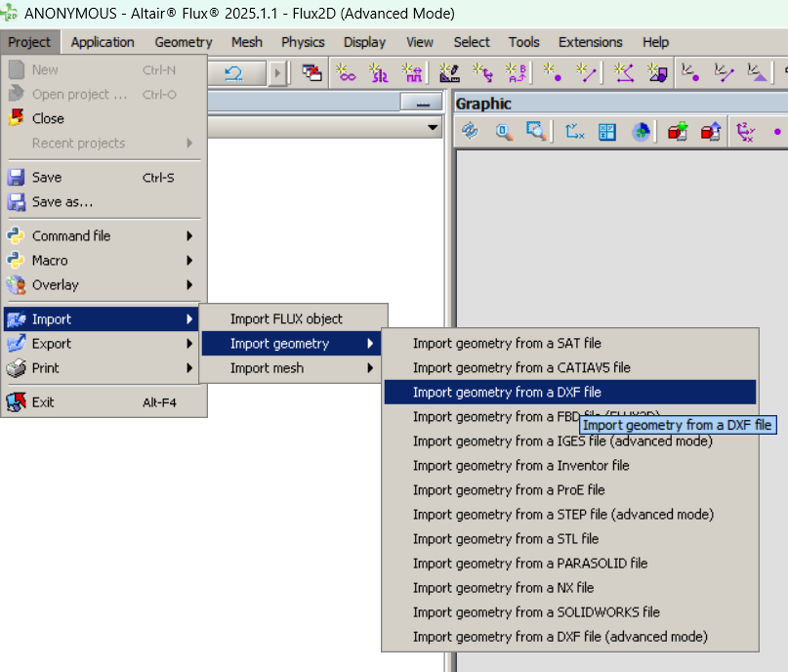Open the Help menu
This screenshot has width=788, height=672.
point(655,42)
